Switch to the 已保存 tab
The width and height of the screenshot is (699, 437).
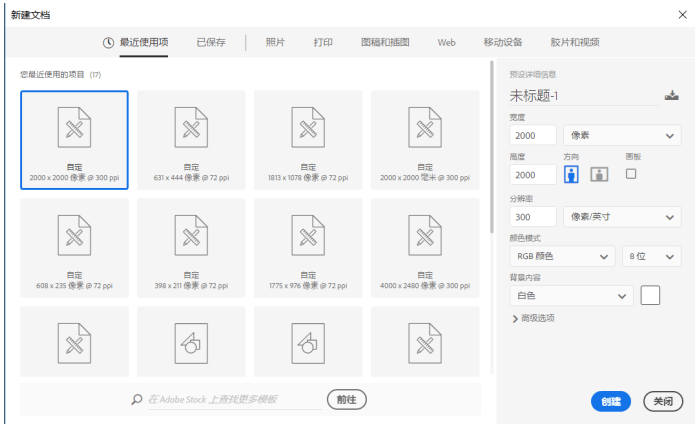click(211, 42)
